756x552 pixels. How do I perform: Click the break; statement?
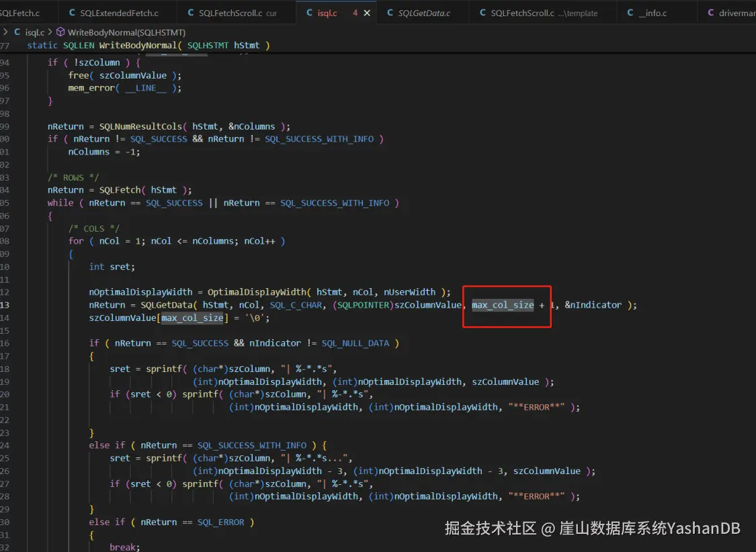click(x=125, y=548)
